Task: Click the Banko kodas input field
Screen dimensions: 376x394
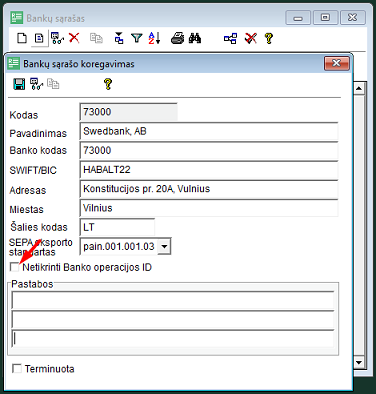Action: pos(209,150)
